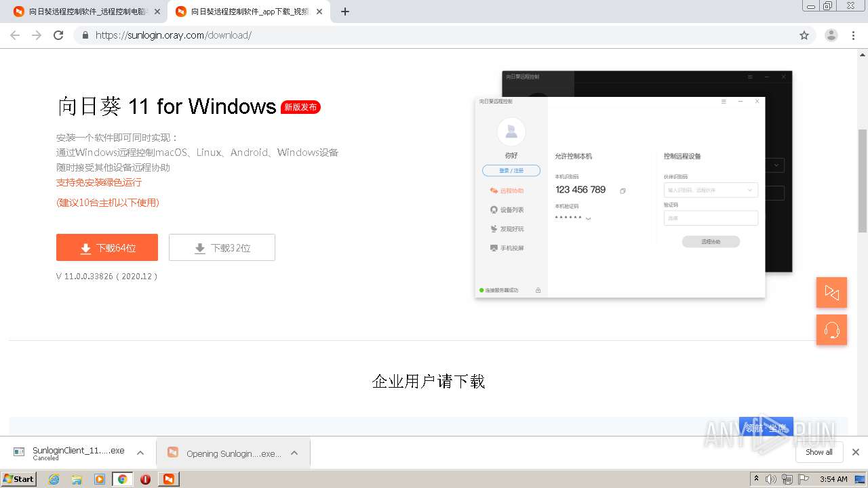Viewport: 868px width, 488px height.
Task: Click the blue button near page bottom
Action: point(766,427)
